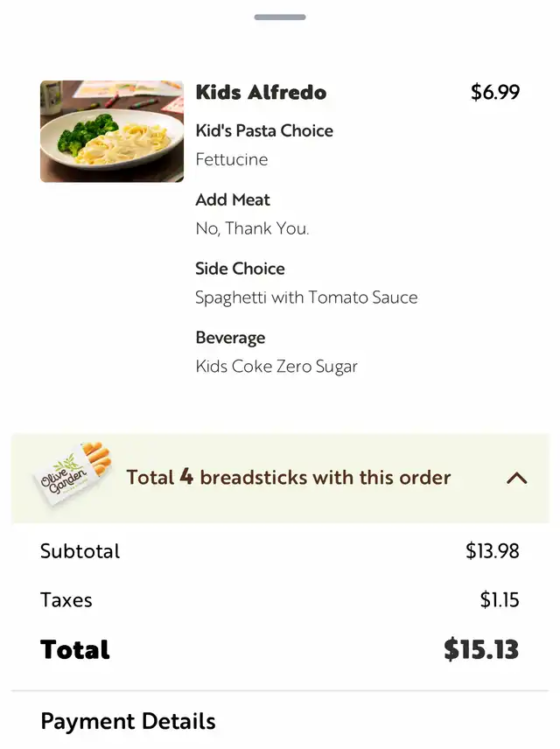Select the Kids Alfredo item title
This screenshot has height=749, width=560.
point(261,92)
